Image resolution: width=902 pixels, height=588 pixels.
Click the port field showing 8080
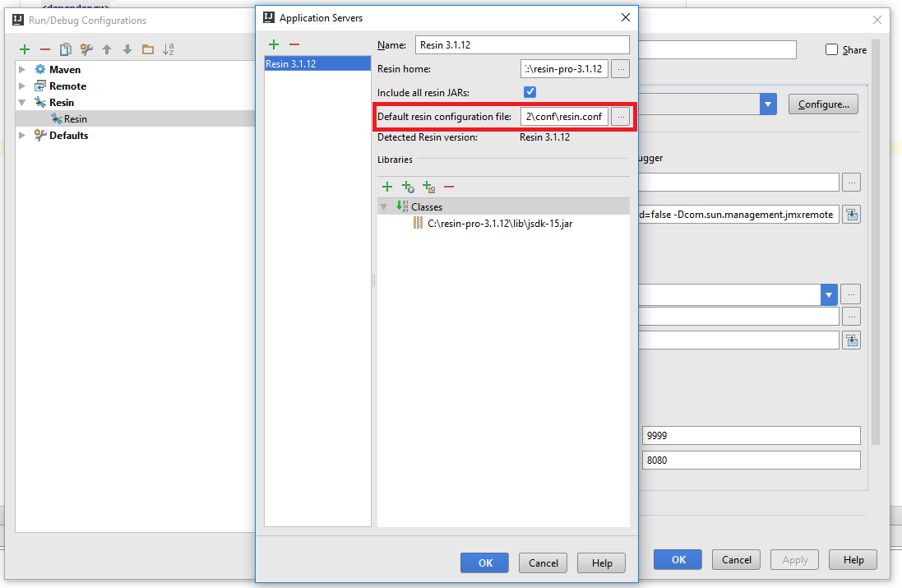point(751,461)
